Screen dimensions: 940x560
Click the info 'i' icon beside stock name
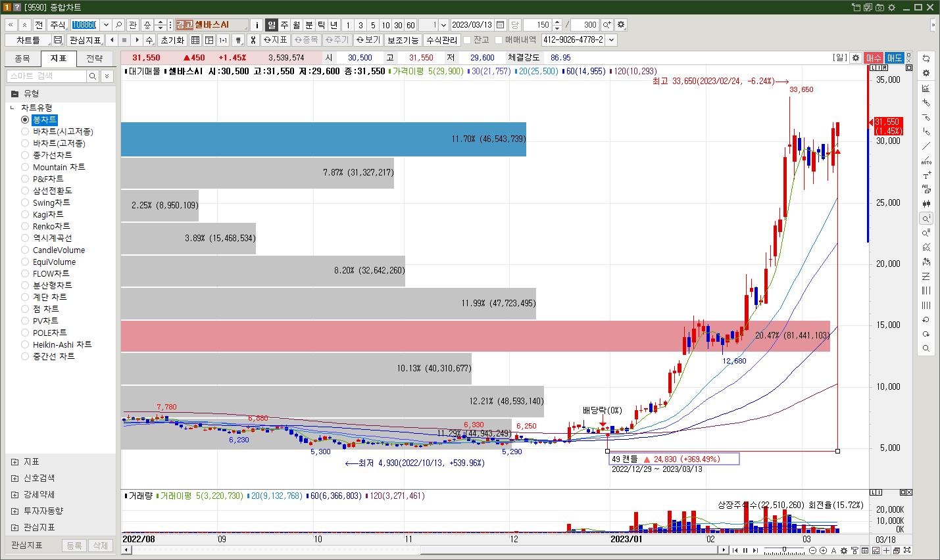click(257, 25)
